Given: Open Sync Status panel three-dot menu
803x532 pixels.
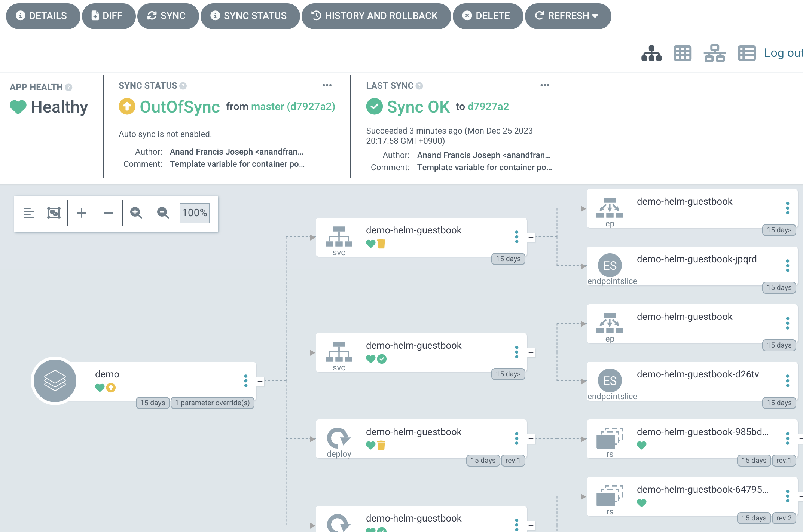Looking at the screenshot, I should (327, 85).
